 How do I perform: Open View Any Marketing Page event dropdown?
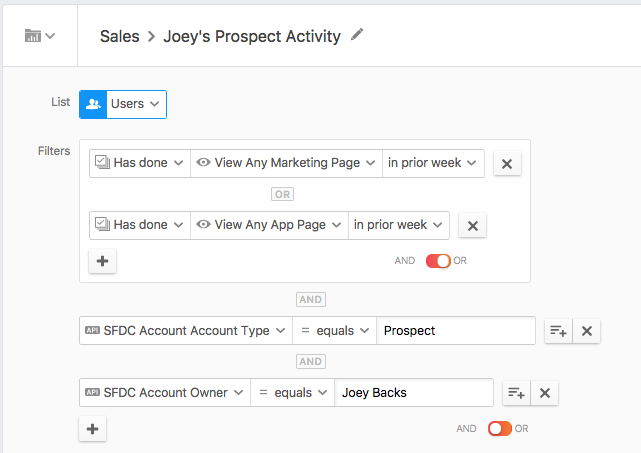[x=286, y=163]
